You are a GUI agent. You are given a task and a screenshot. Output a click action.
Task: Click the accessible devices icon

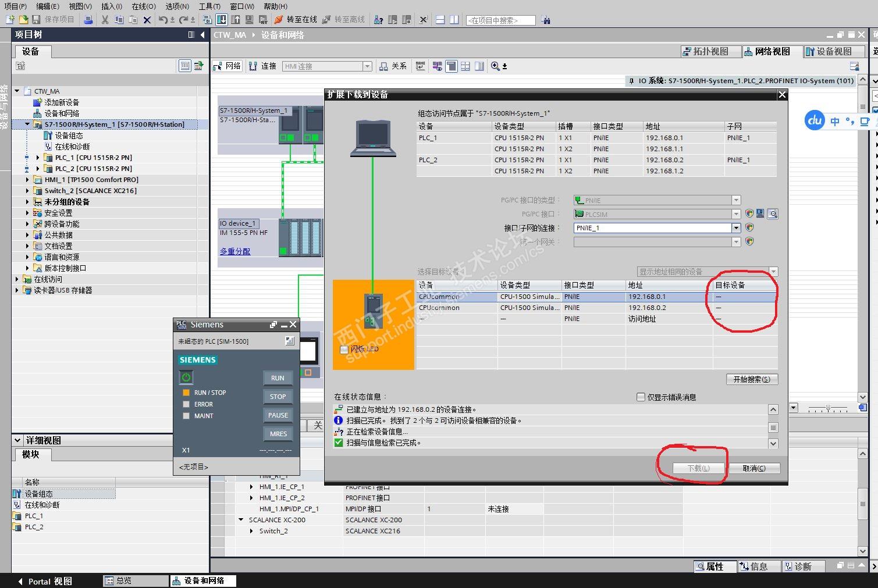pos(379,20)
